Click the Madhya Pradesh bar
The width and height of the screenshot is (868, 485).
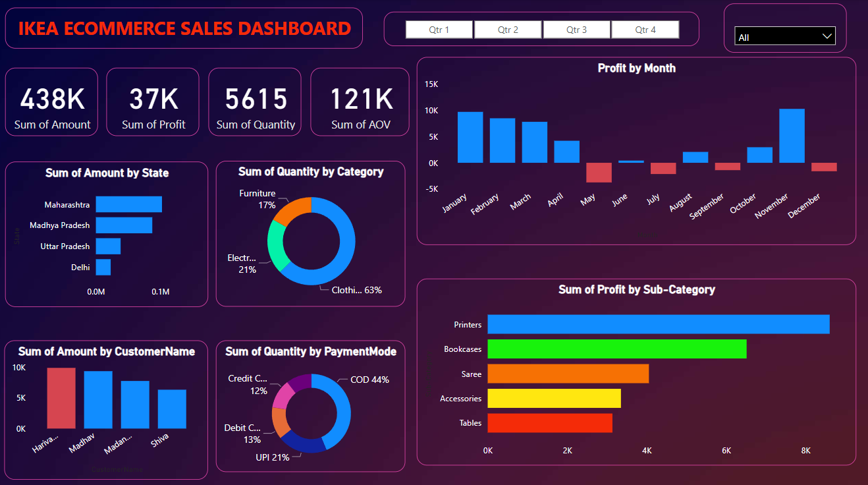tap(124, 225)
